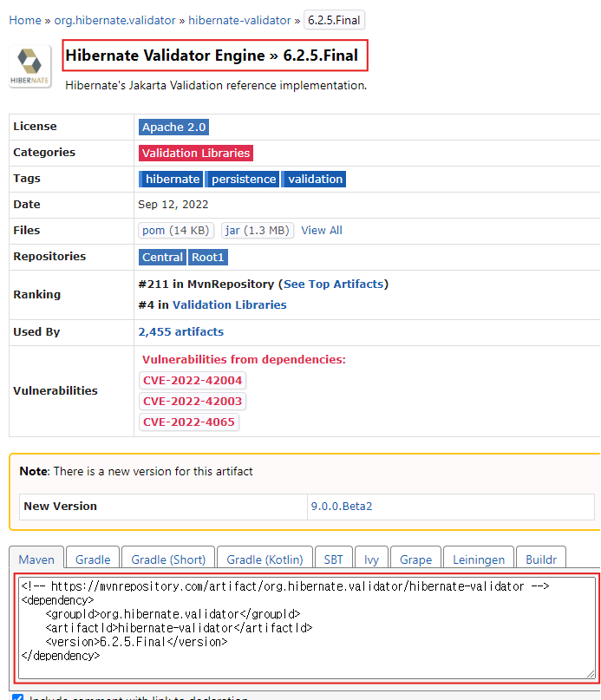The image size is (601, 700).
Task: Click the page title Hibernate Validator Engine
Action: click(x=212, y=56)
